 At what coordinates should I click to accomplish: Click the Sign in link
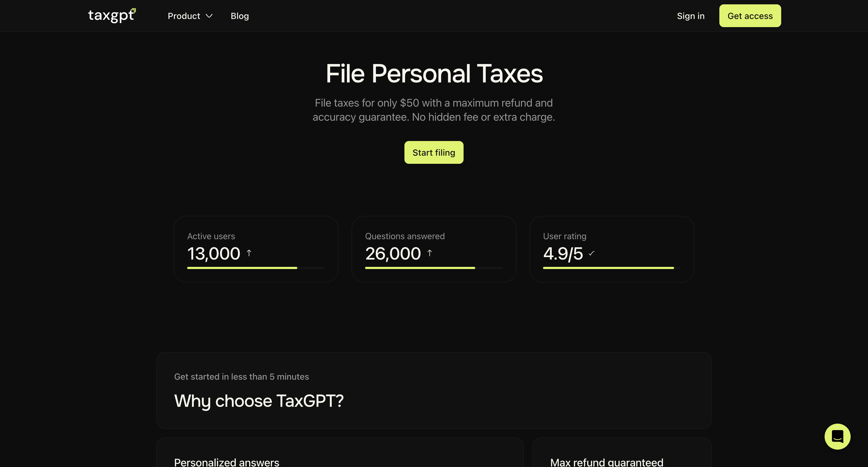pos(690,16)
